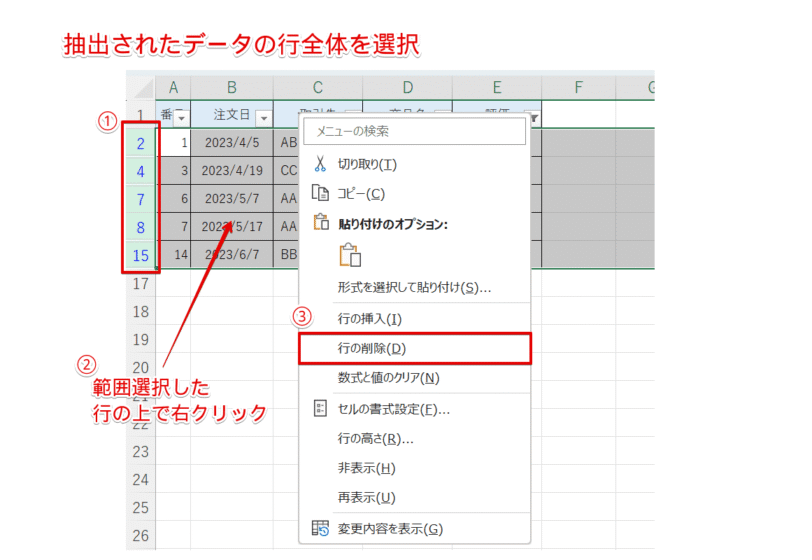Select column A header
The height and width of the screenshot is (560, 812).
pos(173,88)
